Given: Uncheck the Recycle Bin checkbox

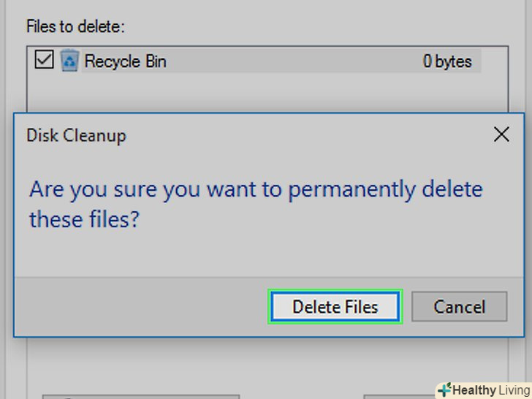Looking at the screenshot, I should (44, 61).
